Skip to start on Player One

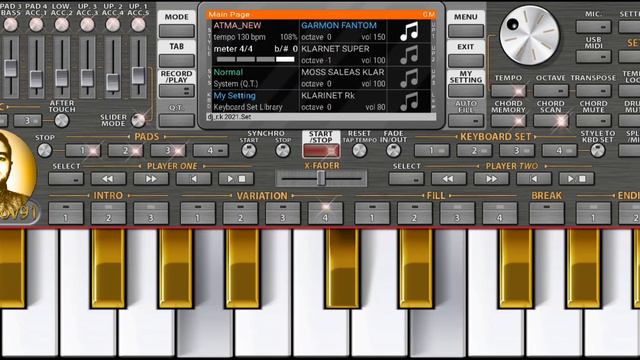pos(193,179)
